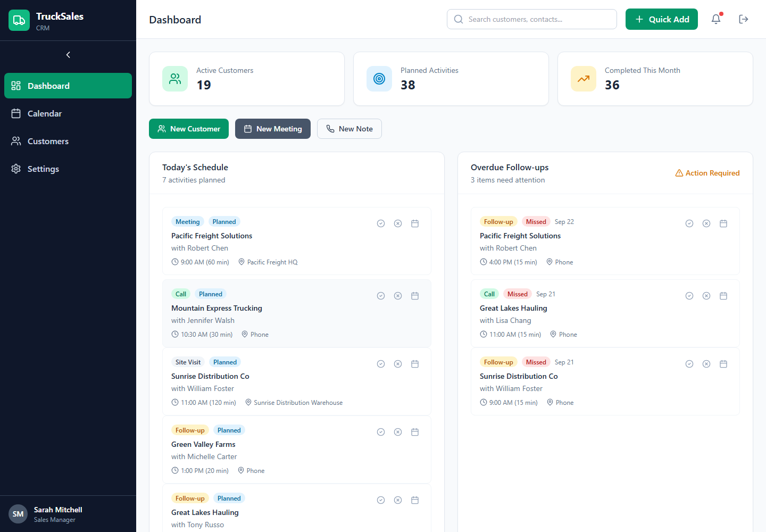Open Calendar from sidebar

click(68, 113)
